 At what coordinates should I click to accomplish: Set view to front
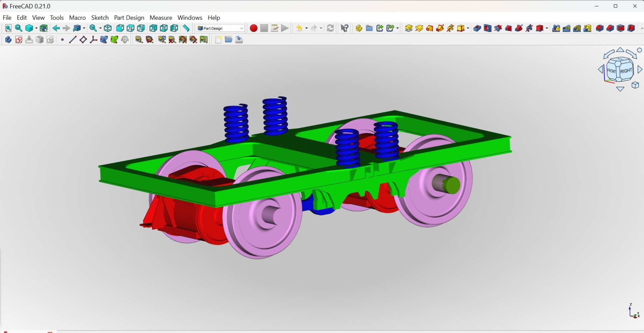coord(120,28)
